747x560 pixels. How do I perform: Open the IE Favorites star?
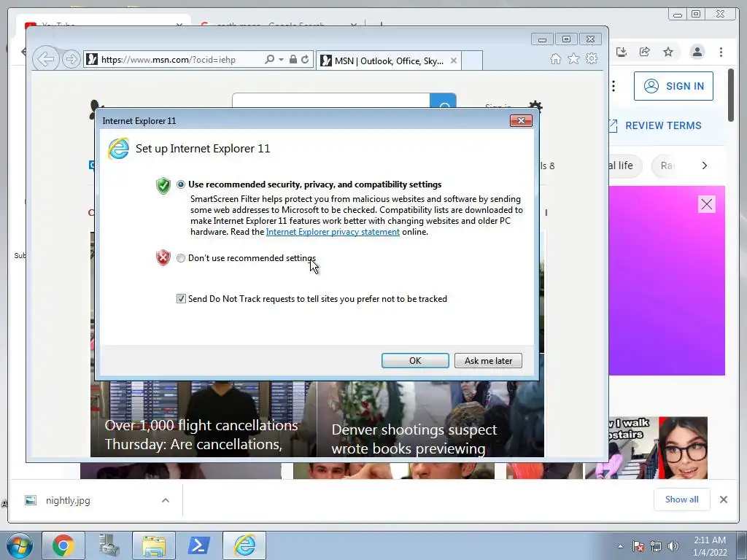tap(573, 58)
